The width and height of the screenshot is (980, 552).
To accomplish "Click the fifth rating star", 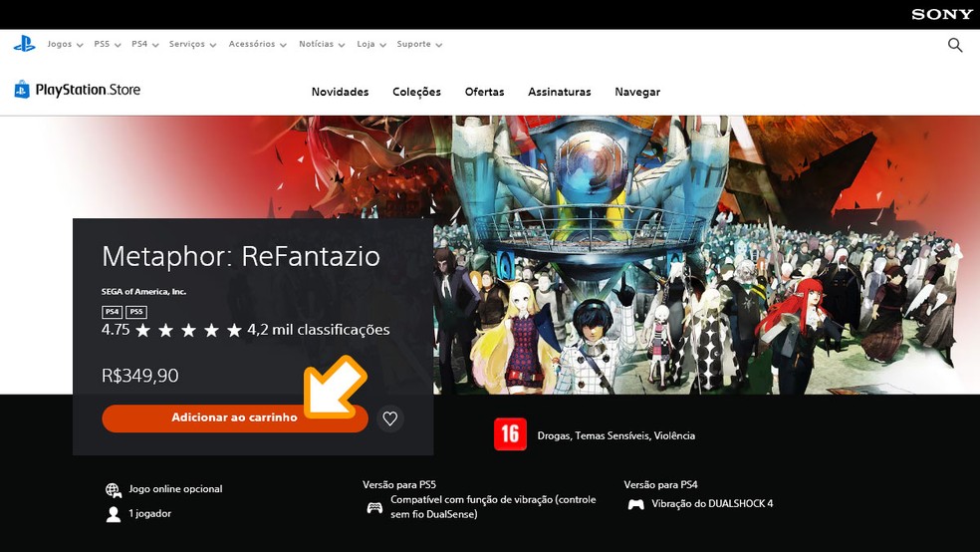I will point(234,330).
